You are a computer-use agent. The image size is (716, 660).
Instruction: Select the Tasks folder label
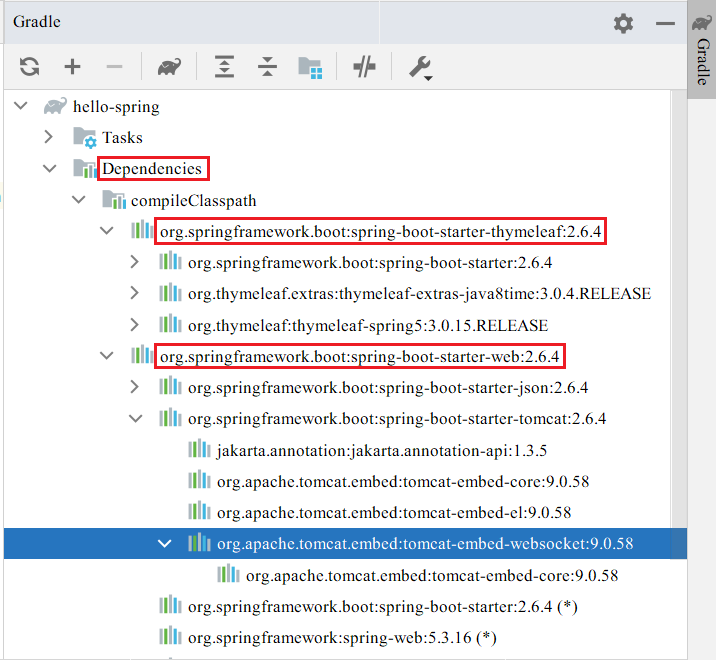click(x=122, y=137)
